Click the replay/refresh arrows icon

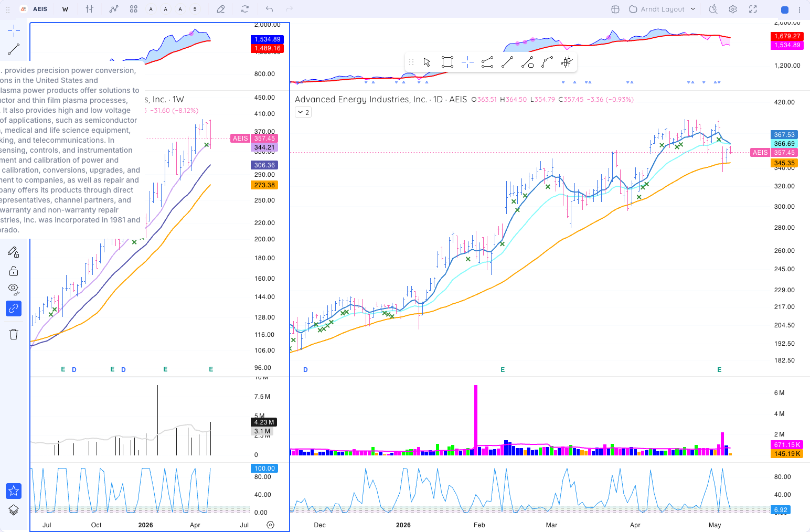(245, 9)
